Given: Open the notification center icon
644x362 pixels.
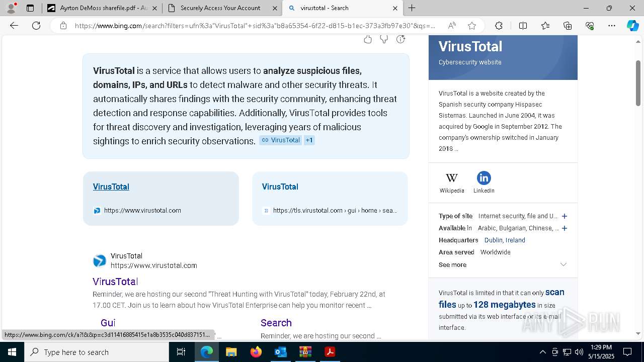Looking at the screenshot, I should 627,352.
